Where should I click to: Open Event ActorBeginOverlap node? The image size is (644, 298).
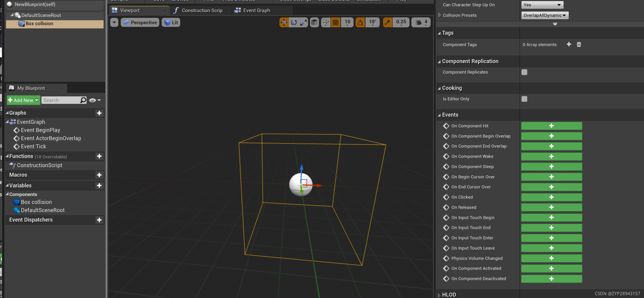[51, 138]
